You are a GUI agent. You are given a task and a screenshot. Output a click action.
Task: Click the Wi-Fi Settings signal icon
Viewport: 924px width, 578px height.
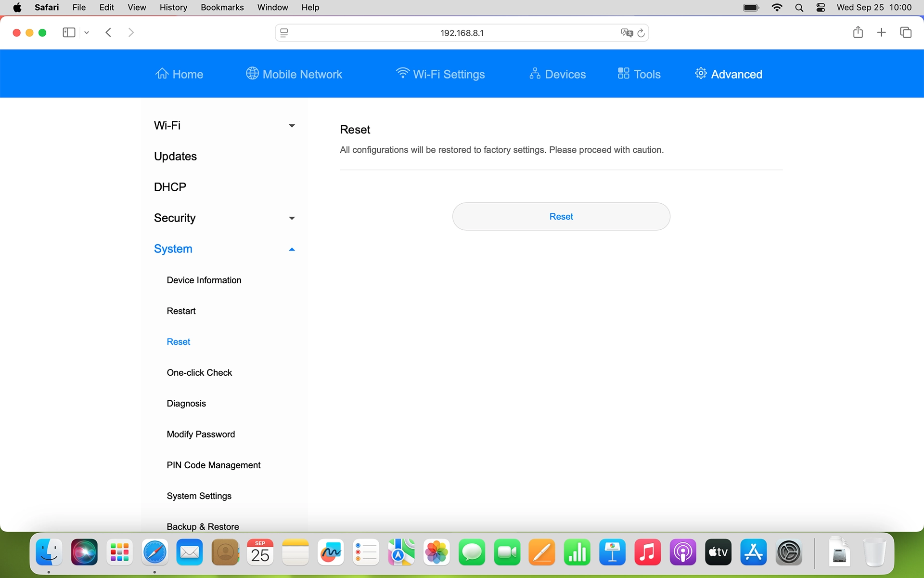pyautogui.click(x=402, y=73)
